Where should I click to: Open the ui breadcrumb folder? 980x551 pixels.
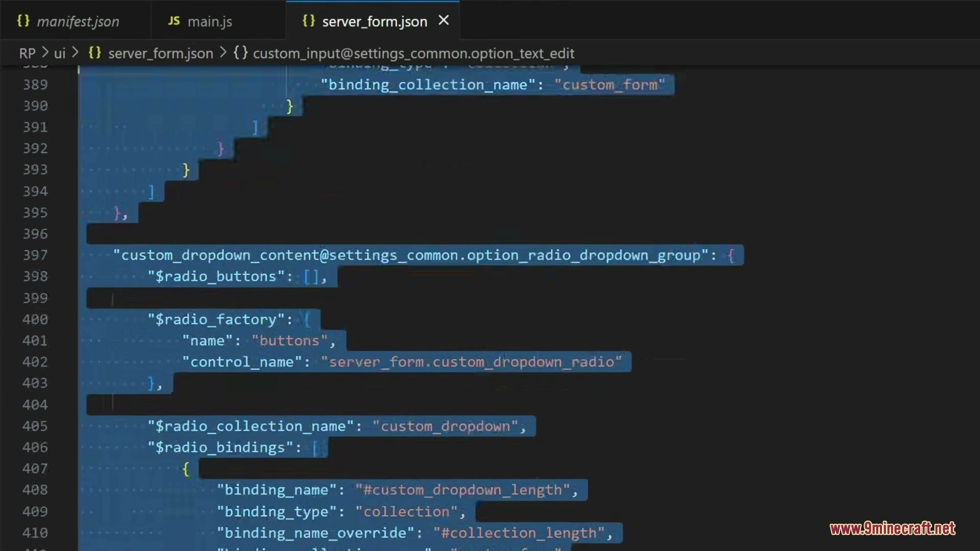coord(60,53)
